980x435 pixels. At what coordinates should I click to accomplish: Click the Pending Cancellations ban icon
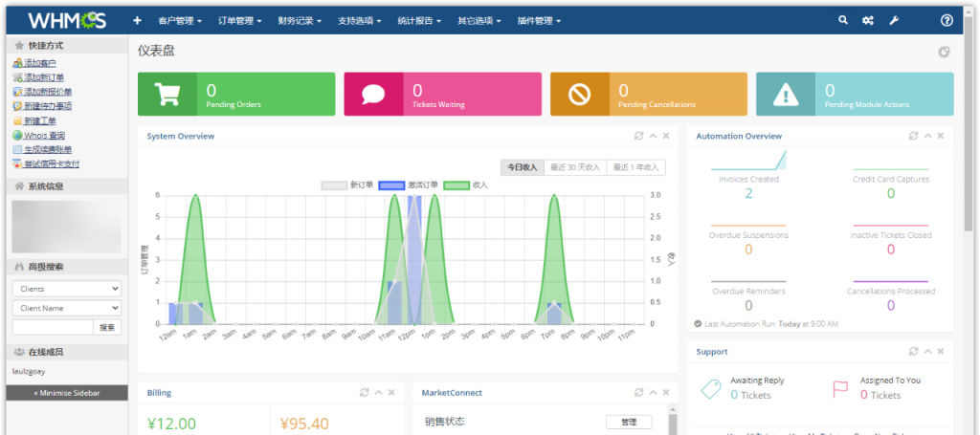click(x=579, y=95)
